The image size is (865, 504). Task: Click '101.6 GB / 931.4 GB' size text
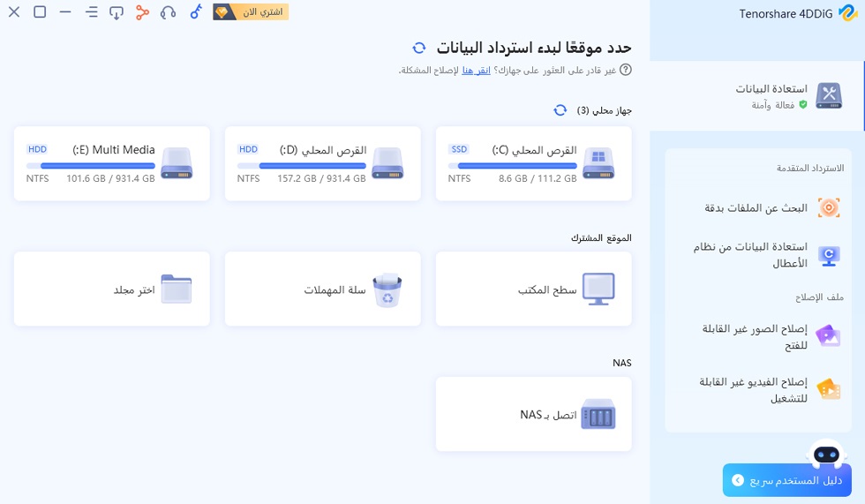click(x=110, y=178)
